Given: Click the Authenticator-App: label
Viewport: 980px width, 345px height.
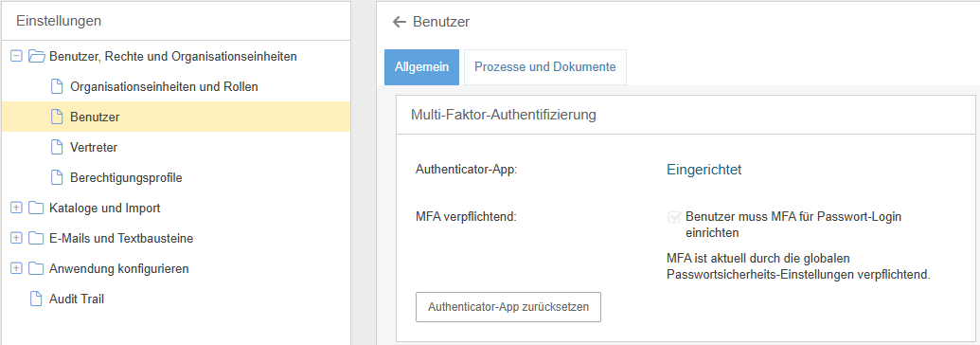Looking at the screenshot, I should tap(467, 170).
